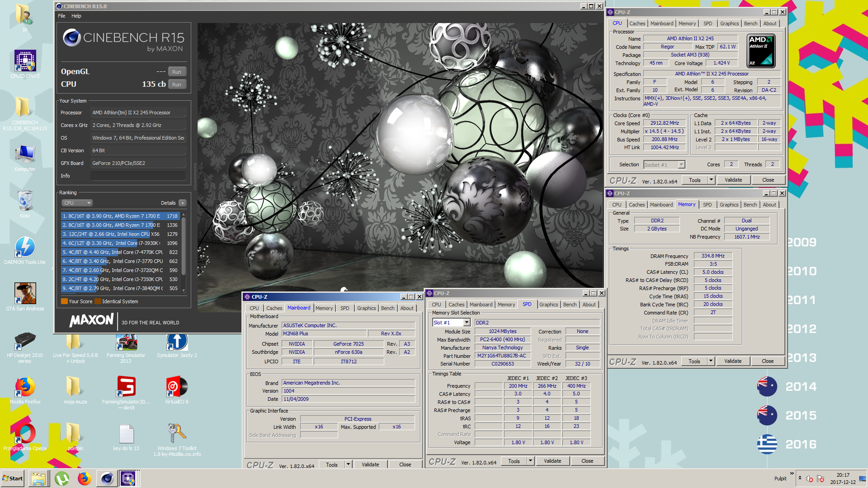Open the Cinebench File menu
The width and height of the screenshot is (868, 488).
pyautogui.click(x=61, y=16)
